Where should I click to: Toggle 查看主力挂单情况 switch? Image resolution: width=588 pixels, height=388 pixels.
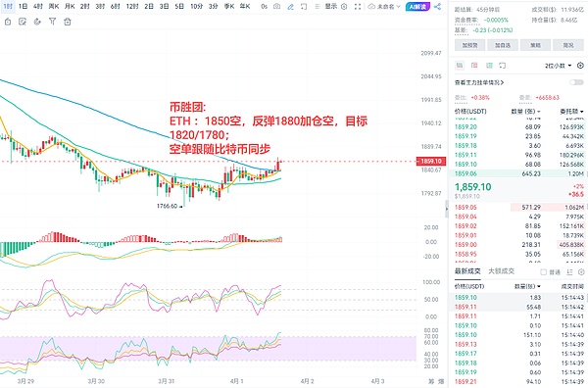[576, 82]
